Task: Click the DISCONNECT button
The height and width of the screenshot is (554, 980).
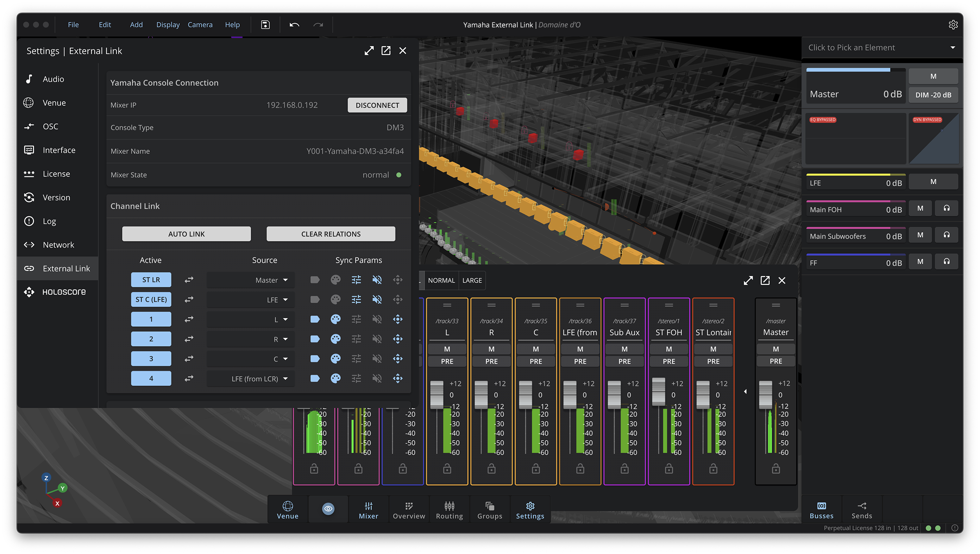Action: 377,105
